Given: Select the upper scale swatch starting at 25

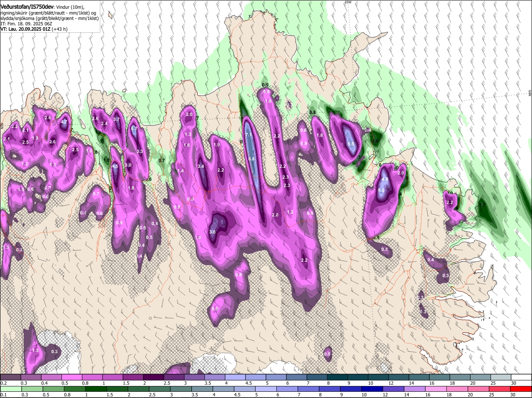Looking at the screenshot, I should click(x=501, y=377).
